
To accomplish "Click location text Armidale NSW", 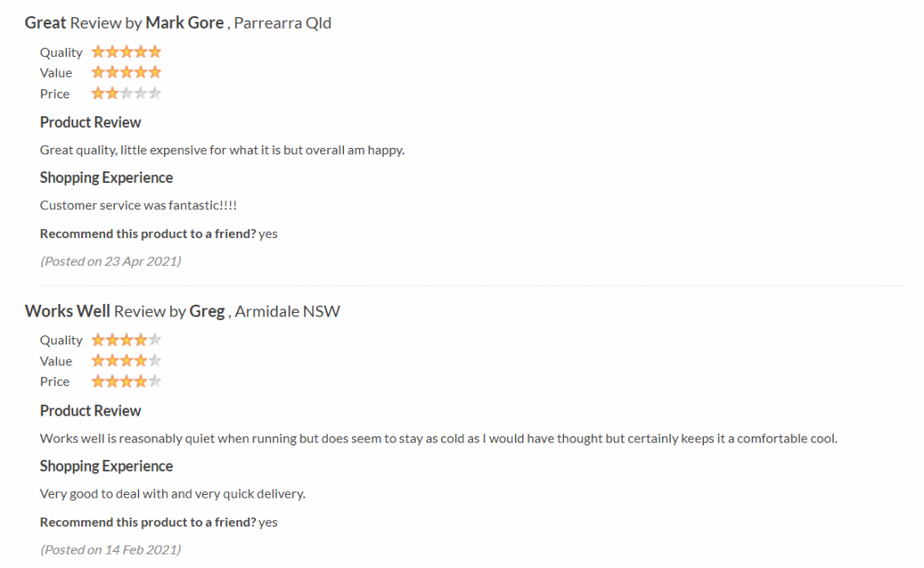I will (x=288, y=311).
